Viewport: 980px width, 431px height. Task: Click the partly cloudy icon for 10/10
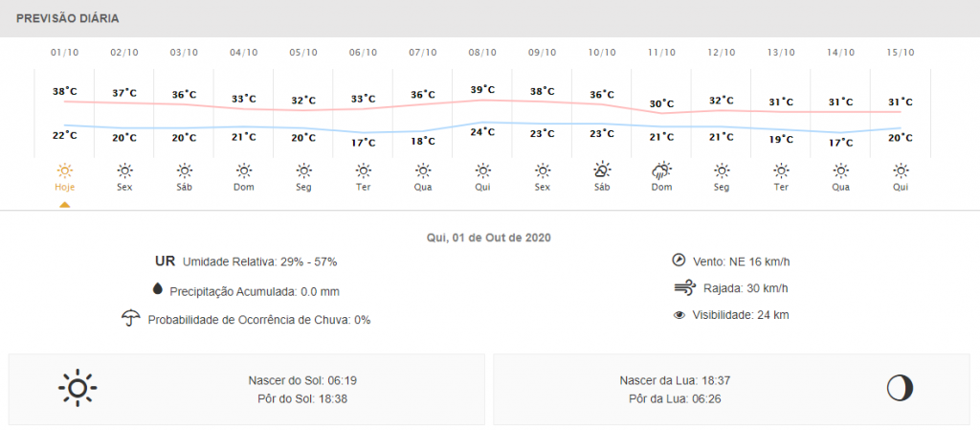point(602,170)
